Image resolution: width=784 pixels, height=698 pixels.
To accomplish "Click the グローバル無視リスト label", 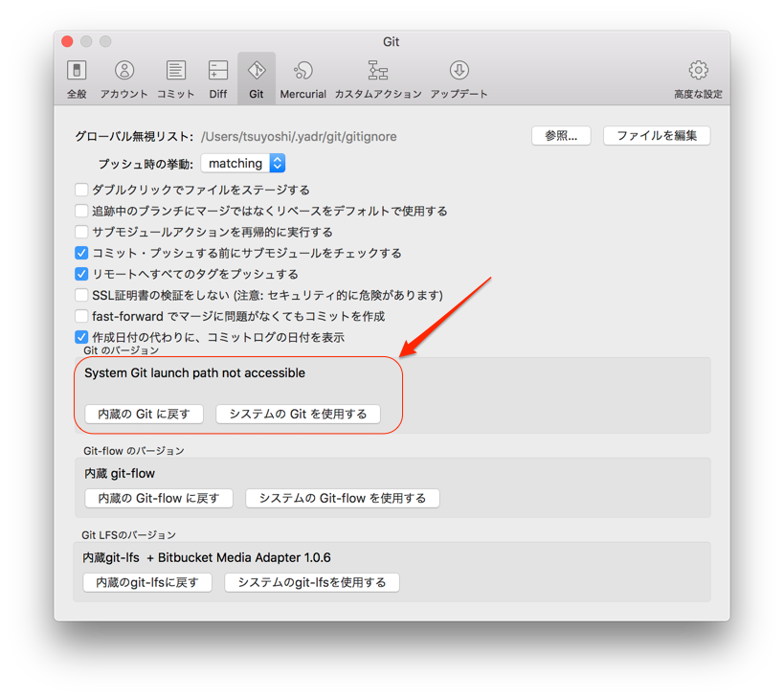I will point(134,137).
